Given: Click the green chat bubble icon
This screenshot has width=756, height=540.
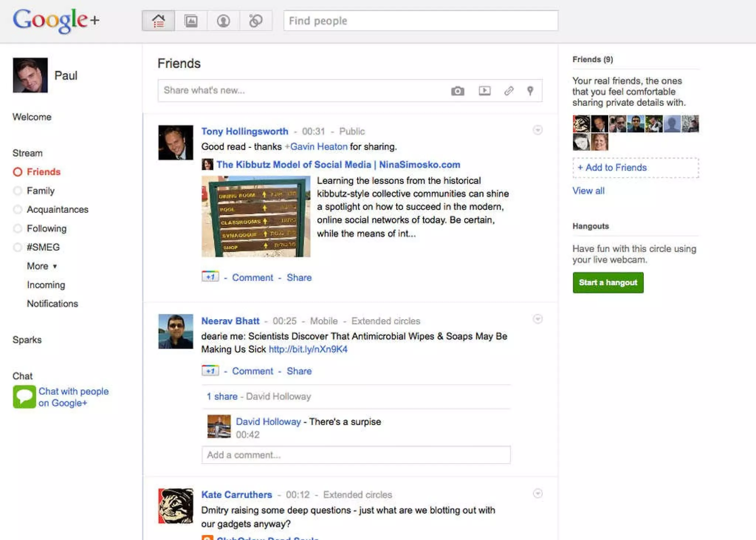Looking at the screenshot, I should 24,397.
